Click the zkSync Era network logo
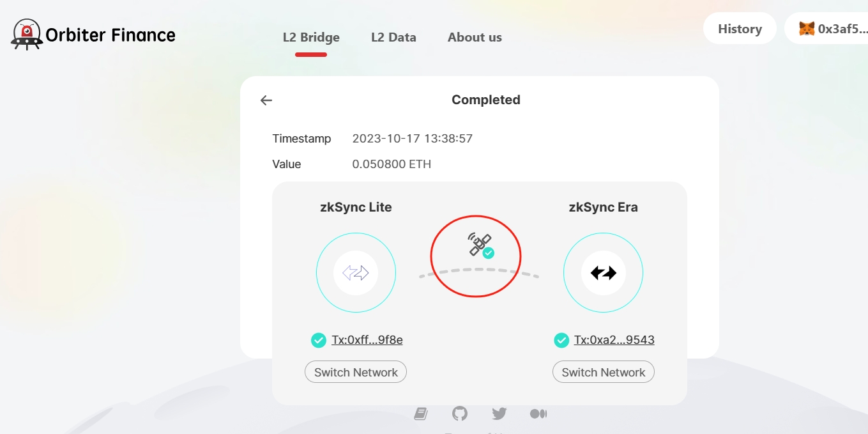The height and width of the screenshot is (434, 868). [603, 273]
